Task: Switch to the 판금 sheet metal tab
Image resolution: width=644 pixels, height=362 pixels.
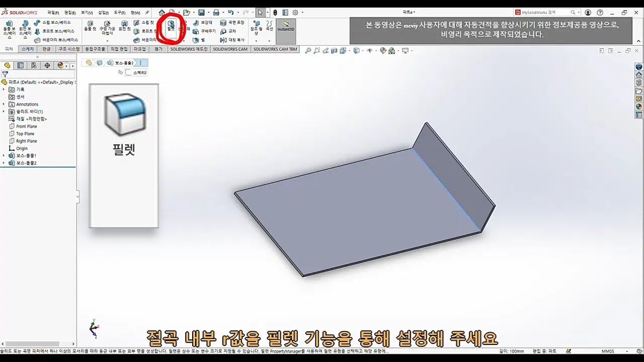Action: click(x=46, y=49)
